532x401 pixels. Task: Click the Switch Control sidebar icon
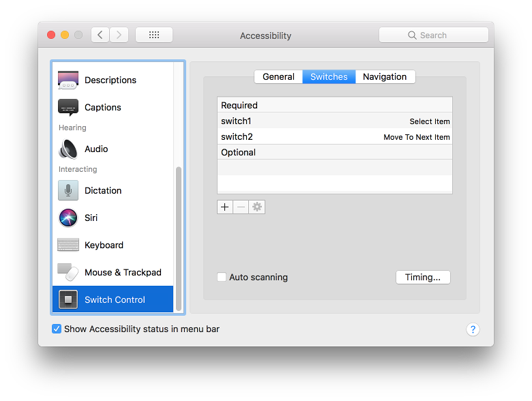[68, 299]
